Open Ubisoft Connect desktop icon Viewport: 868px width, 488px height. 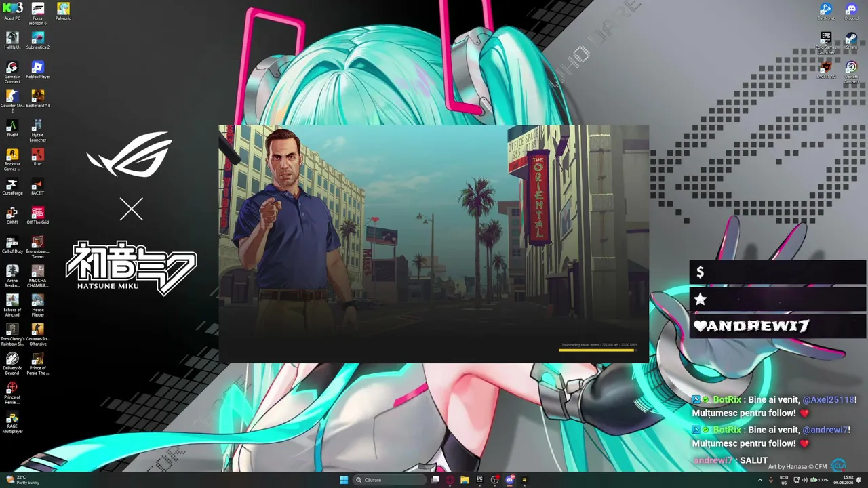coord(851,72)
